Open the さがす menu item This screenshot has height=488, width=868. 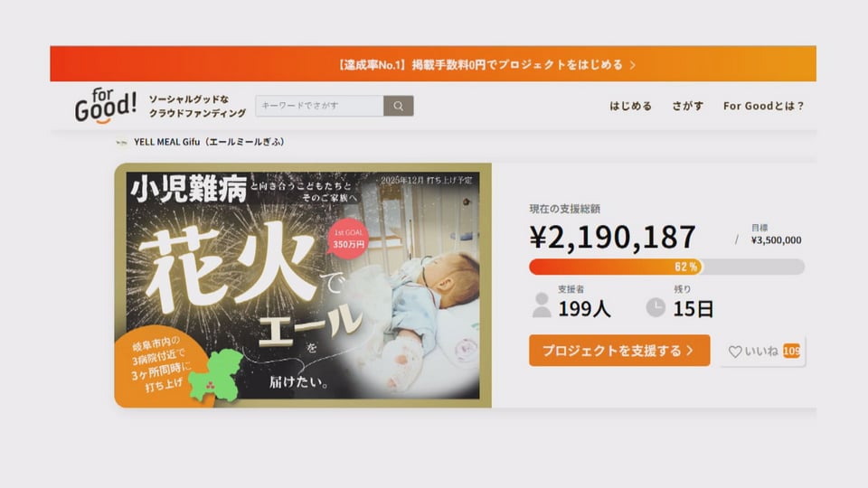coord(687,106)
